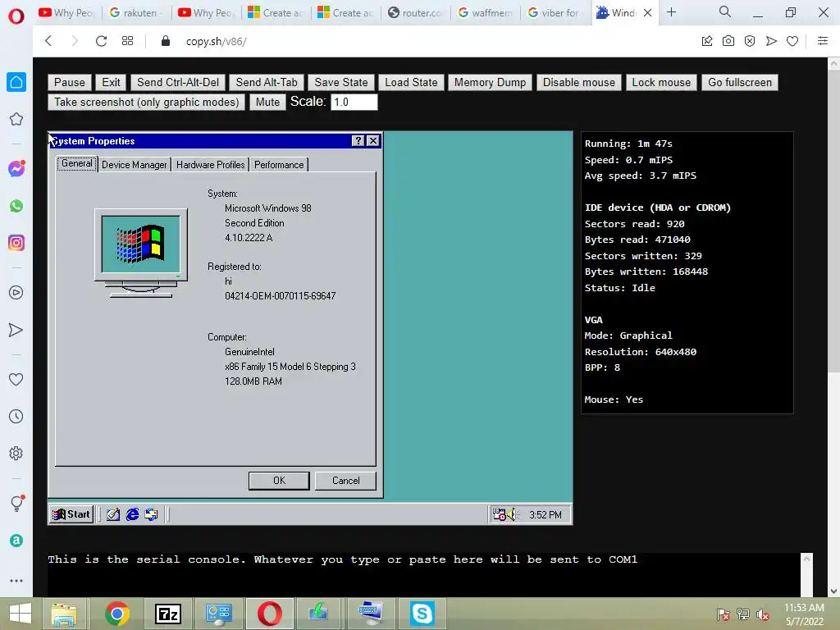Open a new browser tab
840x630 pixels.
tap(671, 12)
